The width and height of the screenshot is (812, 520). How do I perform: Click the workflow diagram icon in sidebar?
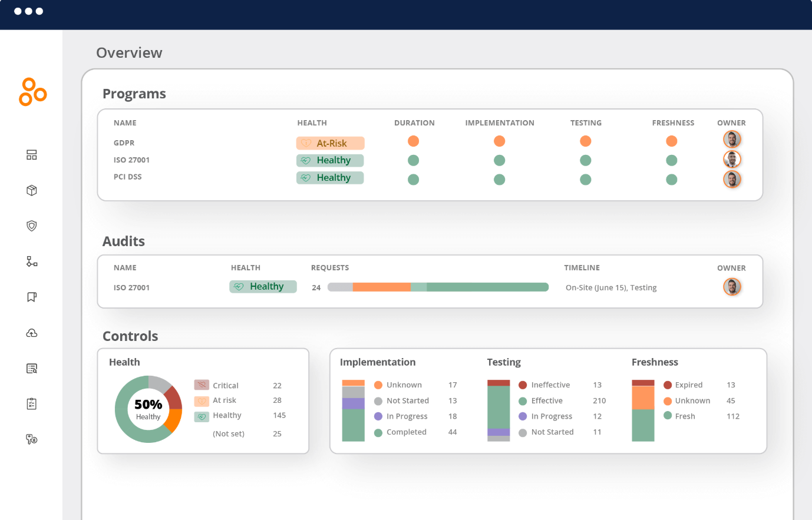coord(31,261)
